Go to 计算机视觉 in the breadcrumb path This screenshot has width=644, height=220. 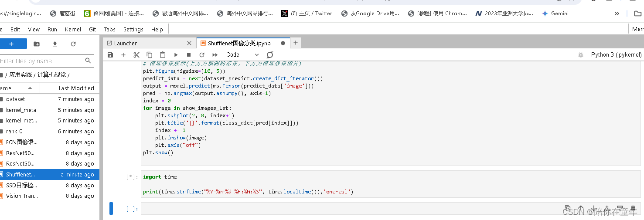51,75
